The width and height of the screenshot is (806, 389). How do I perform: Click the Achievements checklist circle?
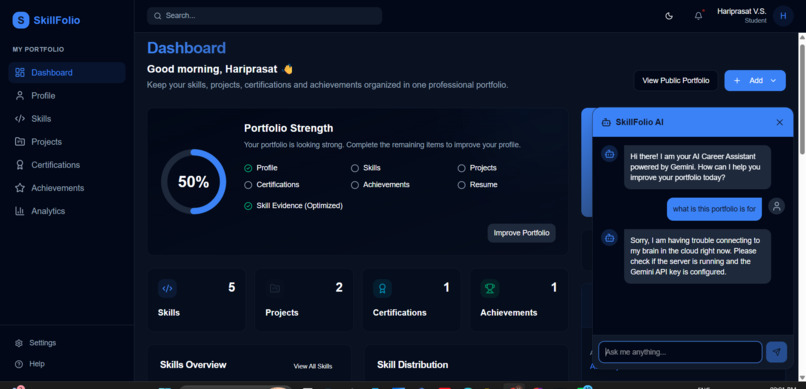tap(355, 184)
